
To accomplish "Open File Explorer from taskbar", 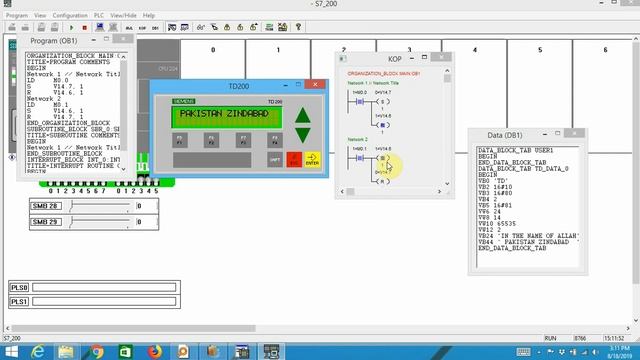I will (66, 351).
